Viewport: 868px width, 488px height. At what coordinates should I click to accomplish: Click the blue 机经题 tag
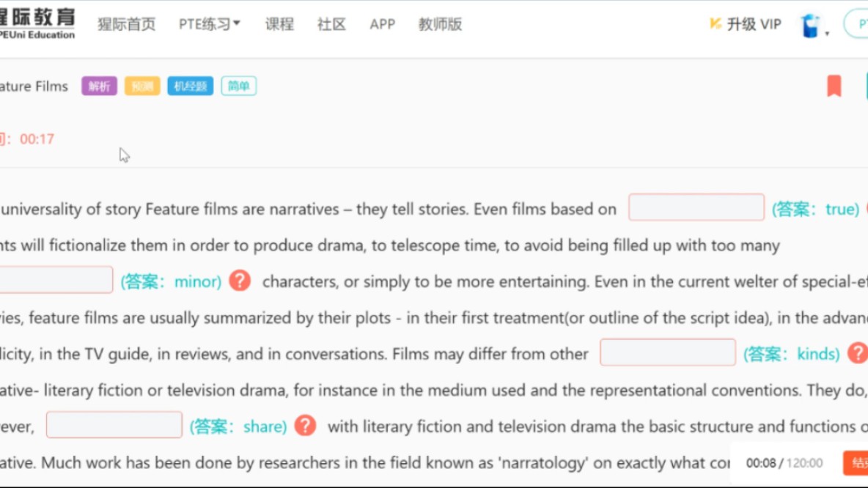click(x=190, y=86)
